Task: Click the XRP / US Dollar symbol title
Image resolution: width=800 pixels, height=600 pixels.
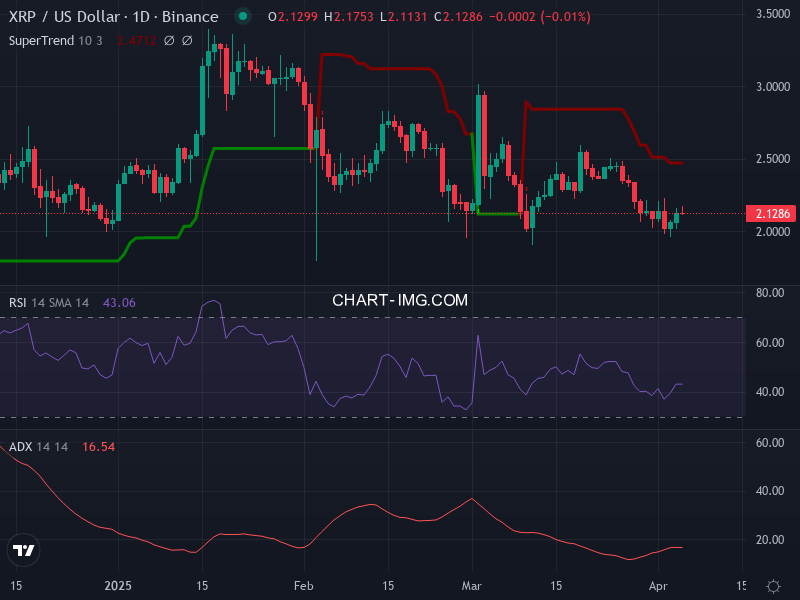Action: (x=113, y=17)
